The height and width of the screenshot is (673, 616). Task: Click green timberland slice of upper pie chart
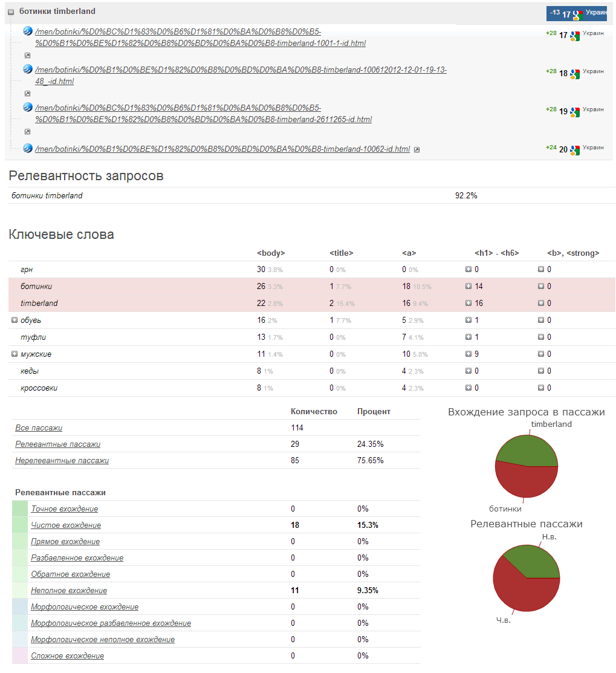[528, 450]
